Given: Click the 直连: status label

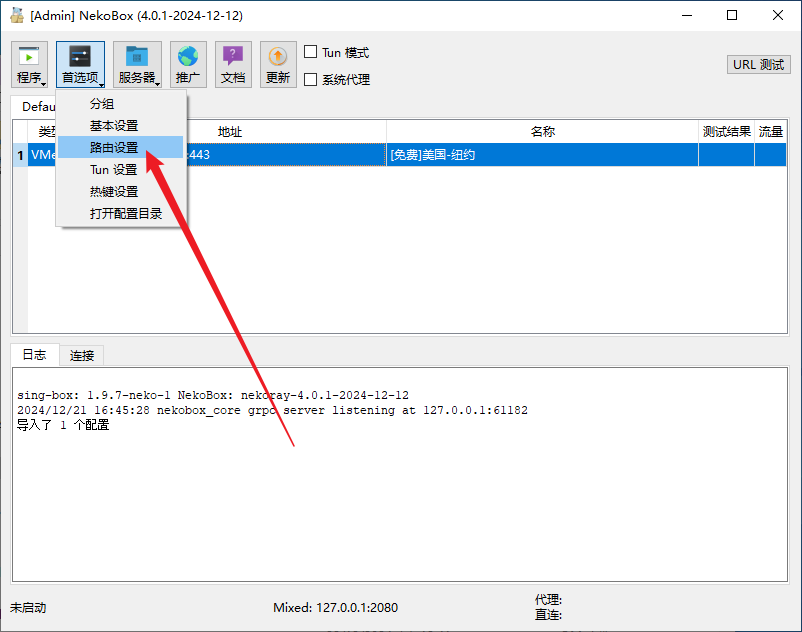Looking at the screenshot, I should [548, 615].
